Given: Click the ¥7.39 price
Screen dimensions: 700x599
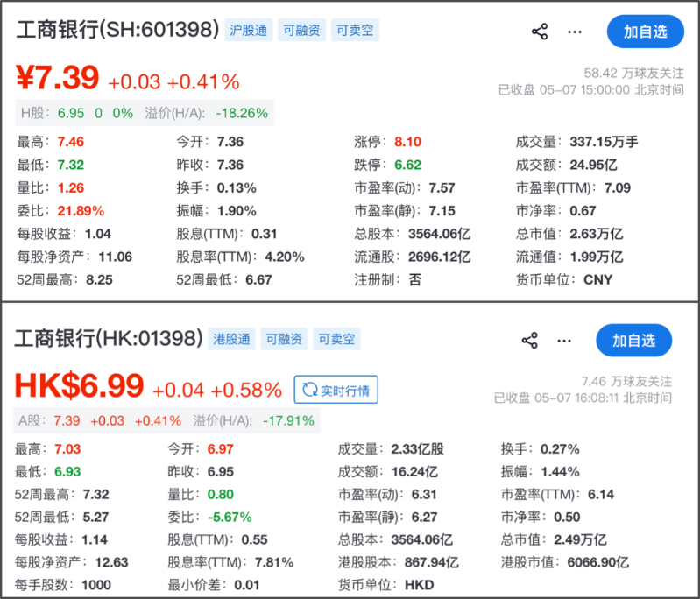Looking at the screenshot, I should [x=58, y=78].
